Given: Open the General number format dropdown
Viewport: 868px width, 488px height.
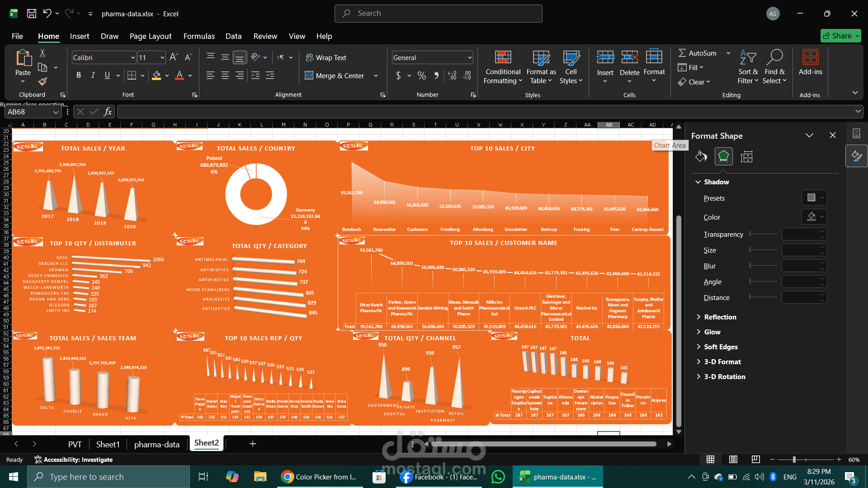Looking at the screenshot, I should (470, 58).
